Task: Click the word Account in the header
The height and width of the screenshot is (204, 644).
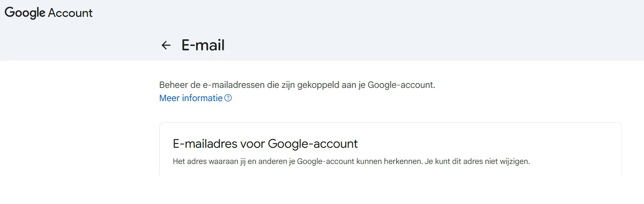Action: click(70, 13)
